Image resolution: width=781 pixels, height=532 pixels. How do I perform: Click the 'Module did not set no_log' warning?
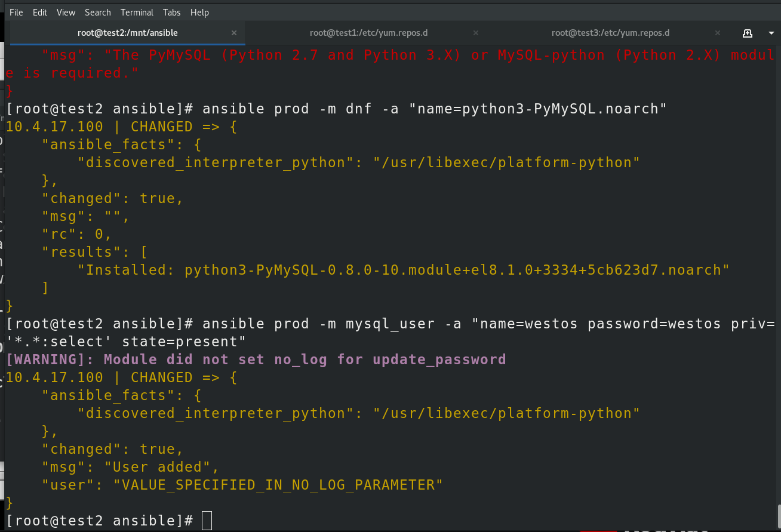tap(256, 359)
